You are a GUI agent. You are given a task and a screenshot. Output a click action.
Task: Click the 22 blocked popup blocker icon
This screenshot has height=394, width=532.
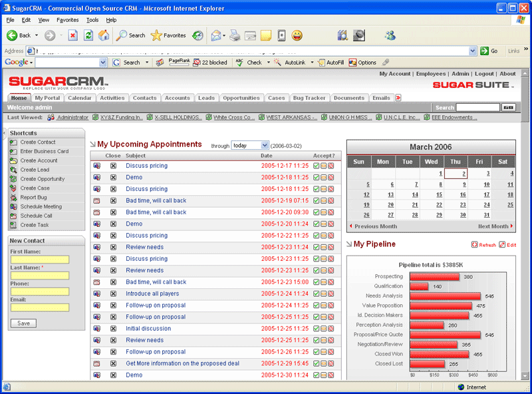click(210, 63)
